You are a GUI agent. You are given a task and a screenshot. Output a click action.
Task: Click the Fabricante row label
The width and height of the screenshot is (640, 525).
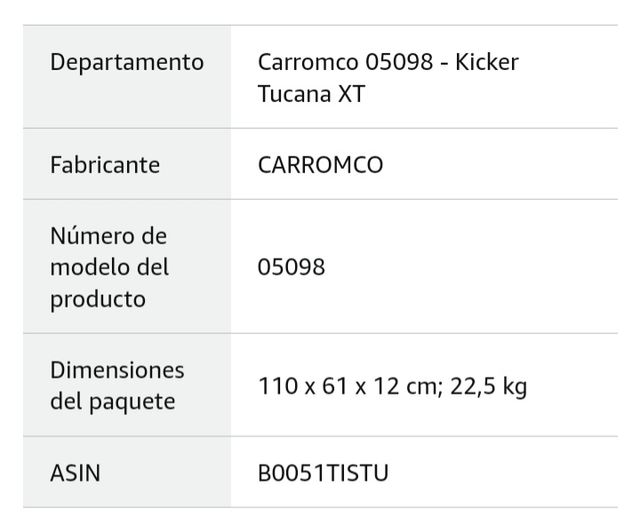click(105, 164)
